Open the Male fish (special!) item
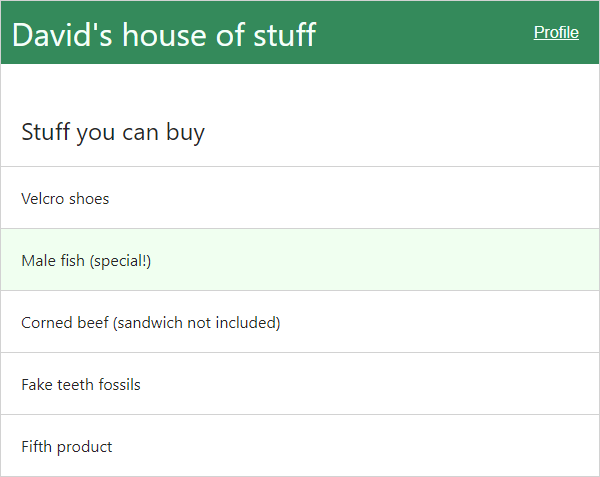Viewport: 600px width, 477px height. [x=86, y=260]
